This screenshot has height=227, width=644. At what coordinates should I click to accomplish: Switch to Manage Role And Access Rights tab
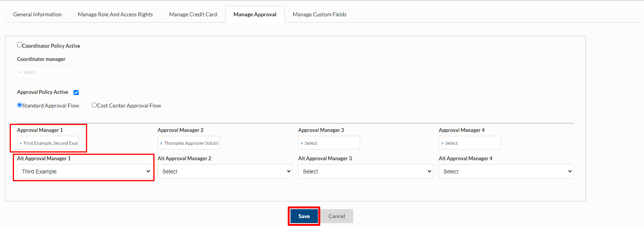115,14
